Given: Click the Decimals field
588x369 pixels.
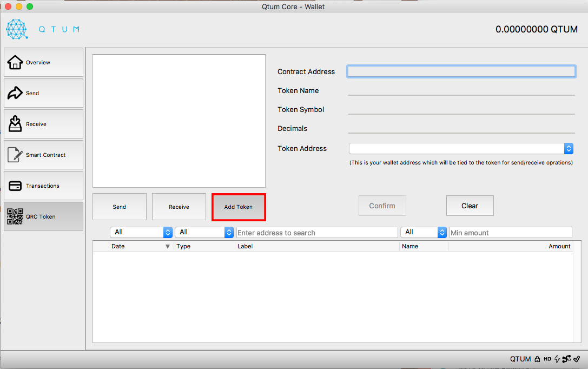Looking at the screenshot, I should click(461, 128).
